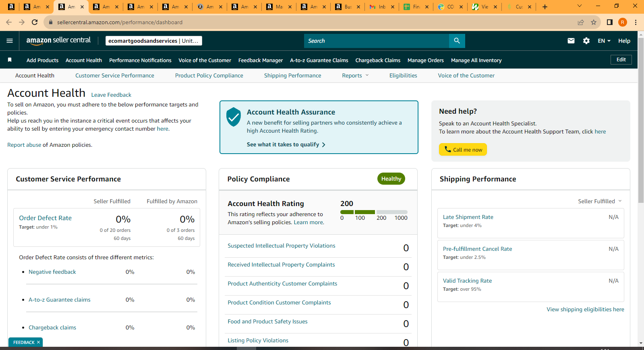Open the Eligibilities sub-tab
644x350 pixels.
pos(403,75)
